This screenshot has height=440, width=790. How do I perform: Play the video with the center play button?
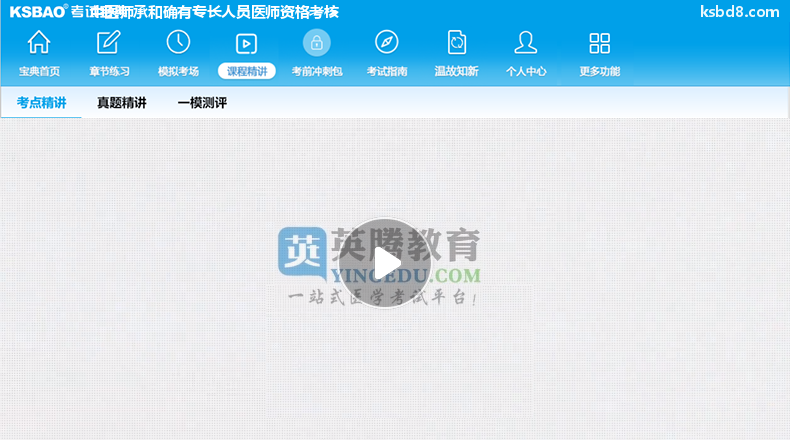(x=384, y=263)
